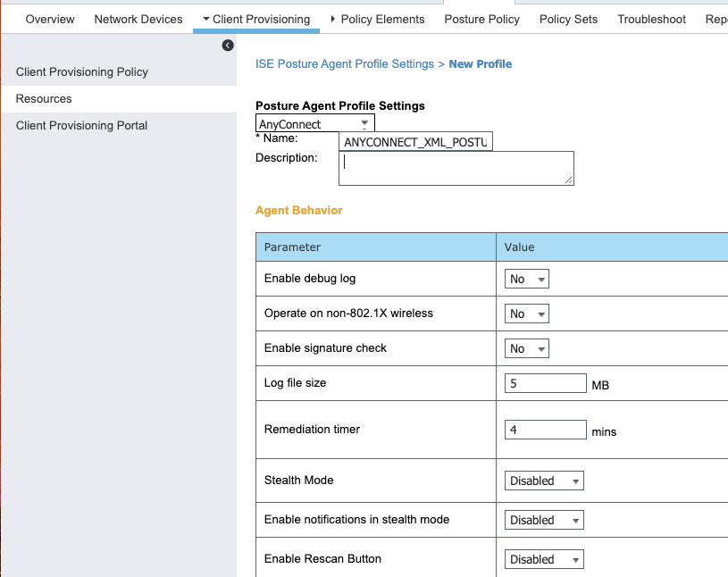Open the Enable signature check dropdown
The height and width of the screenshot is (577, 728).
coord(526,349)
